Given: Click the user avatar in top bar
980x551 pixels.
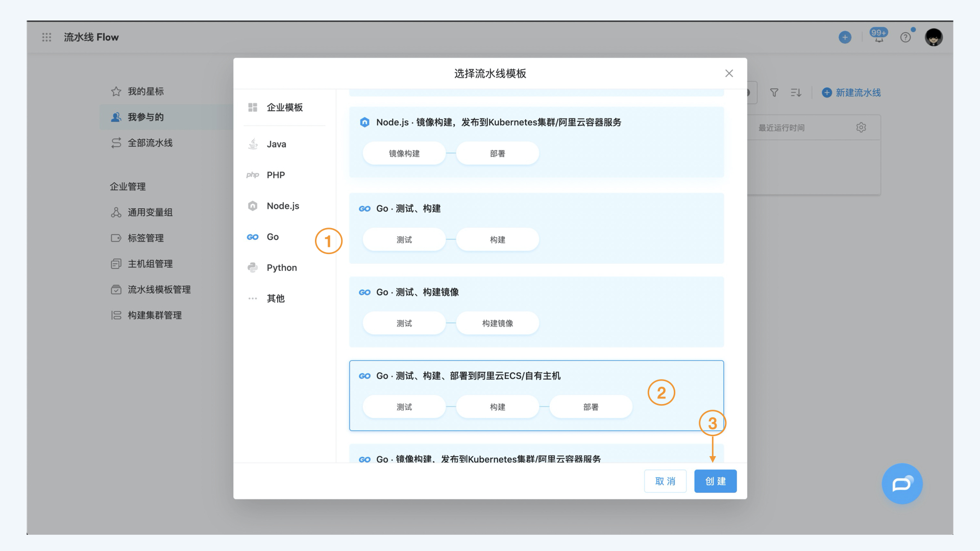Looking at the screenshot, I should point(934,37).
